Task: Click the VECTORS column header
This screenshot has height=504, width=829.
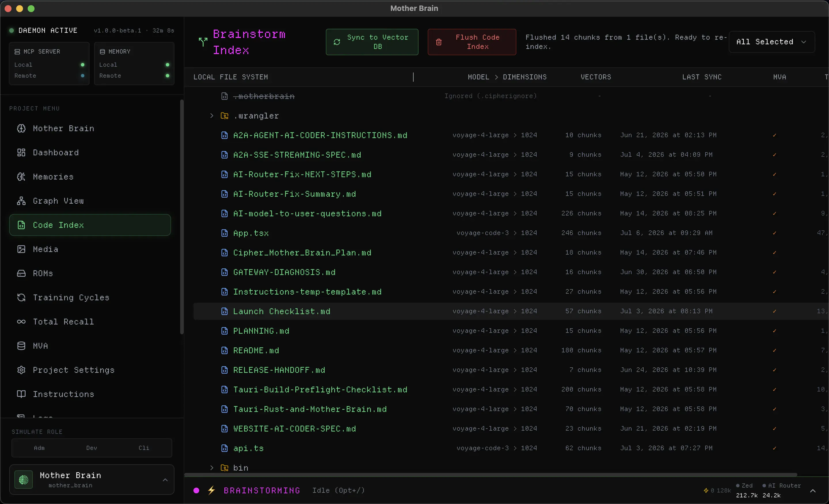Action: coord(596,77)
